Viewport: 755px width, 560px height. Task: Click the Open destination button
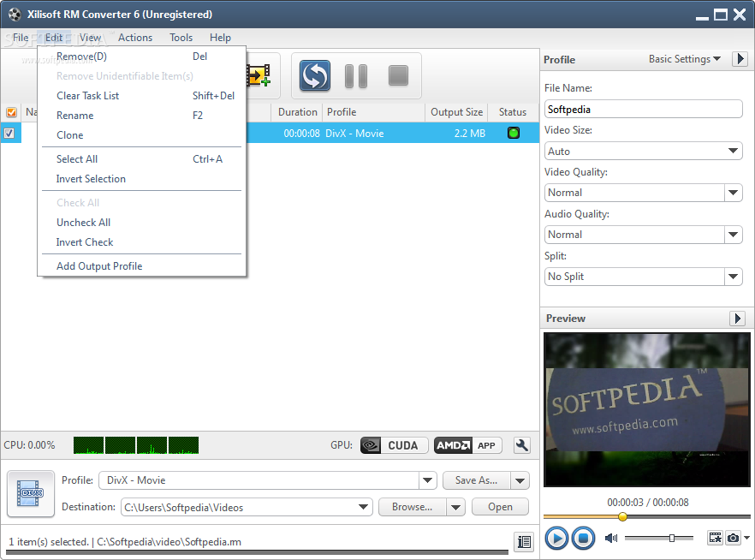pos(500,507)
